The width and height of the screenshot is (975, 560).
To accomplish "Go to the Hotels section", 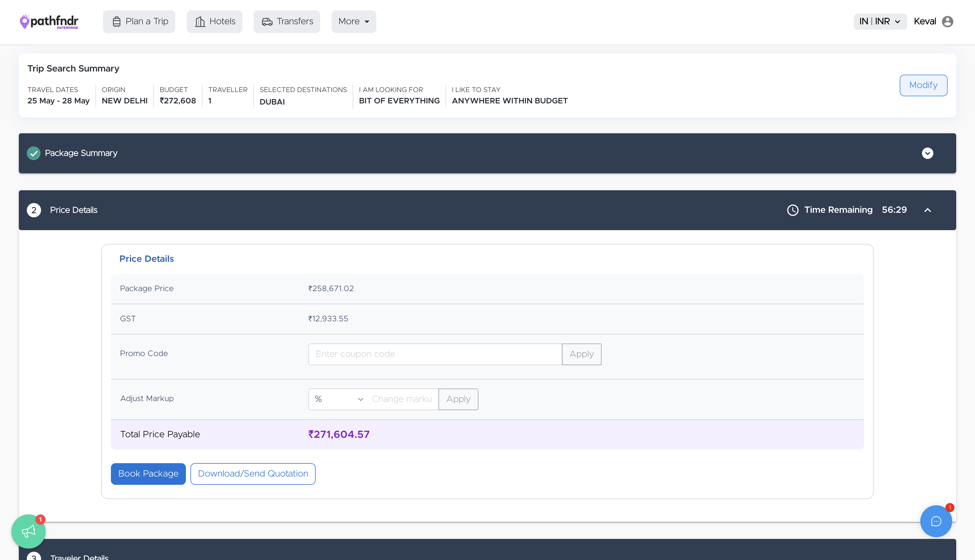I will [x=214, y=22].
